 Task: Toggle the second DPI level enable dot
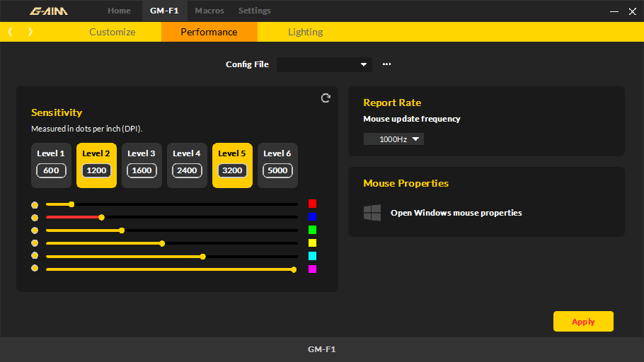(35, 218)
